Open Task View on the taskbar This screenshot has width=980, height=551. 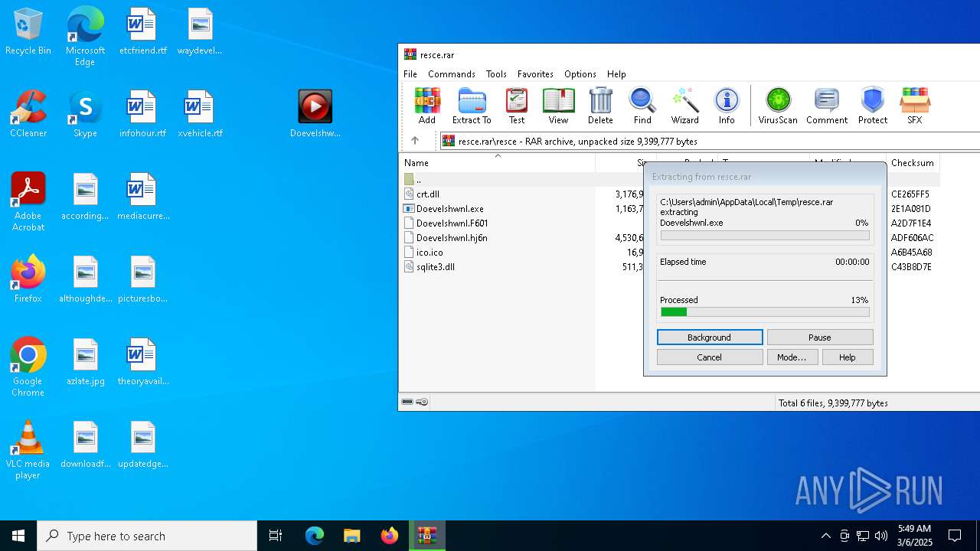pos(276,536)
